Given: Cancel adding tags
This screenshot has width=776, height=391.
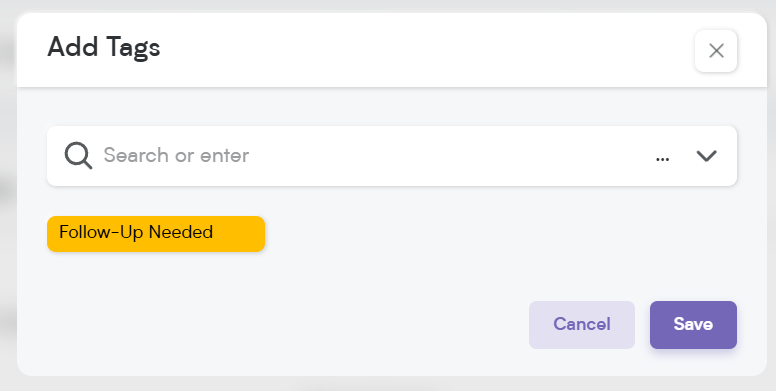Looking at the screenshot, I should (x=582, y=325).
